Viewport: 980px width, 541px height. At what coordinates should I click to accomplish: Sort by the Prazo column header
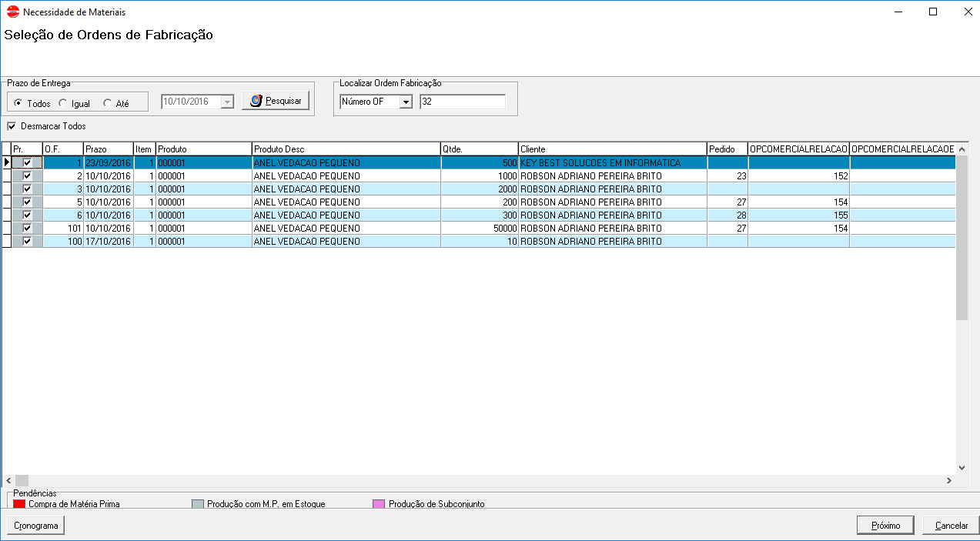click(108, 149)
